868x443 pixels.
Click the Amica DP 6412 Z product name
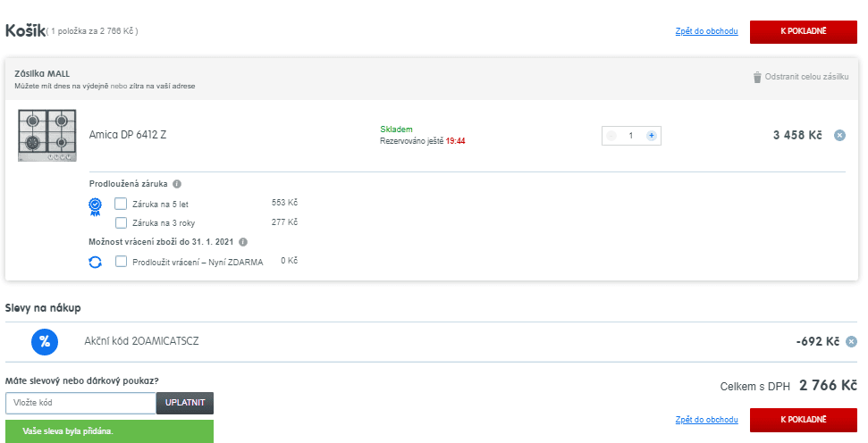128,135
